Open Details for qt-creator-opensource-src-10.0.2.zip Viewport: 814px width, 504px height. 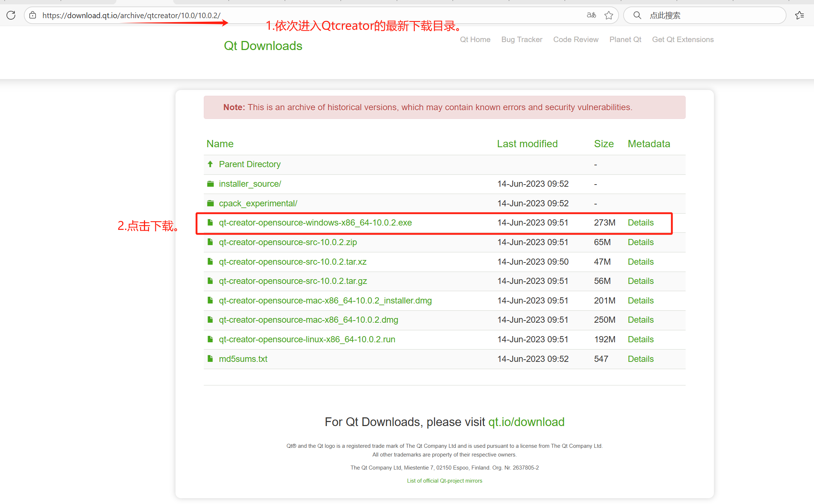point(640,242)
